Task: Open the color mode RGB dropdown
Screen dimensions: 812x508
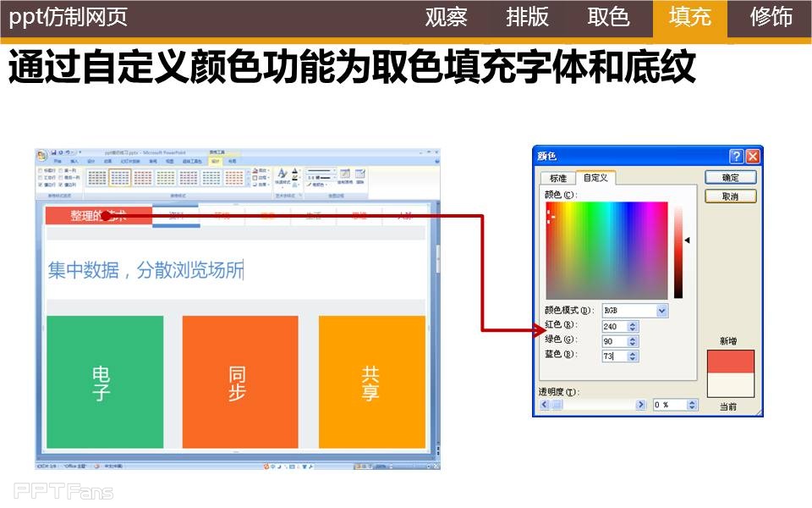Action: click(661, 311)
